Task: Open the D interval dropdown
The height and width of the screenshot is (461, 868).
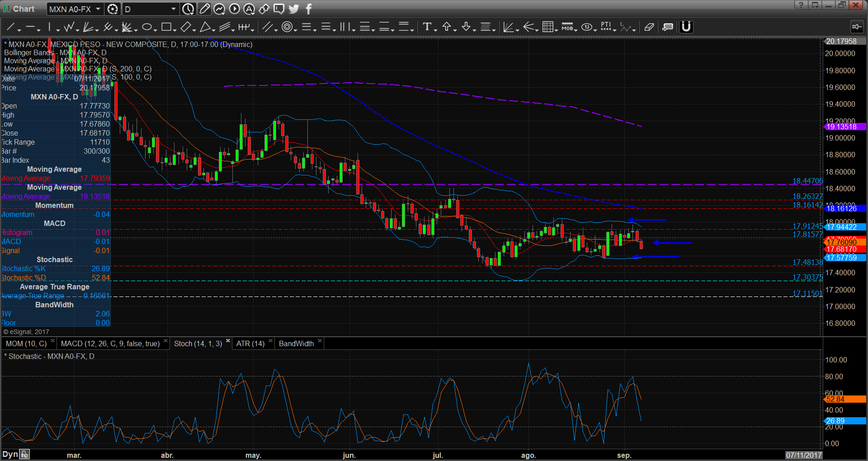Action: click(x=151, y=9)
